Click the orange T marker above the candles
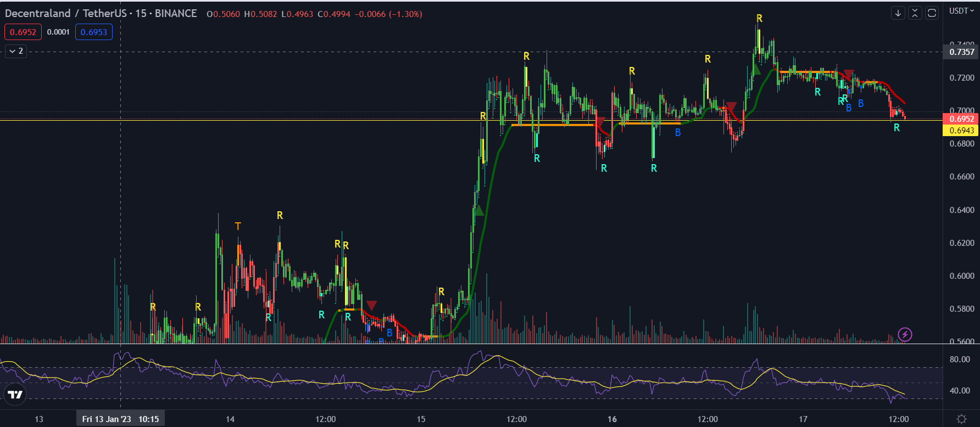Screen dimensions: 980x427 coord(238,226)
